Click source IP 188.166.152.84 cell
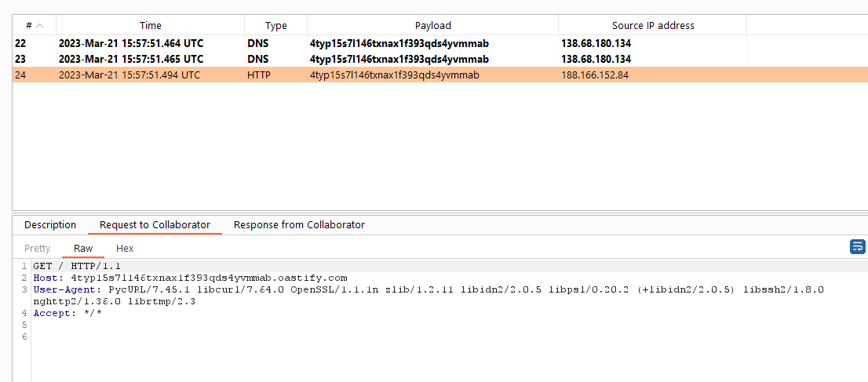Screen dimensions: 868x382 point(595,75)
